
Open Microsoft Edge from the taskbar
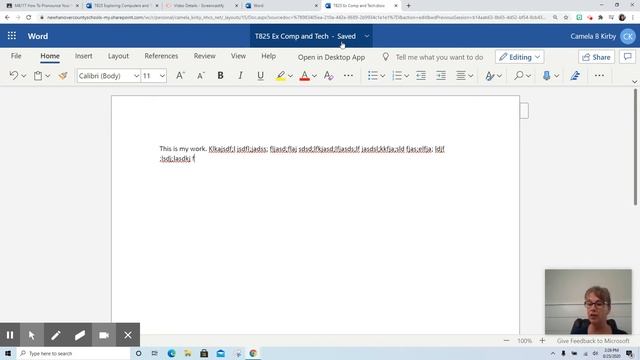pos(171,353)
